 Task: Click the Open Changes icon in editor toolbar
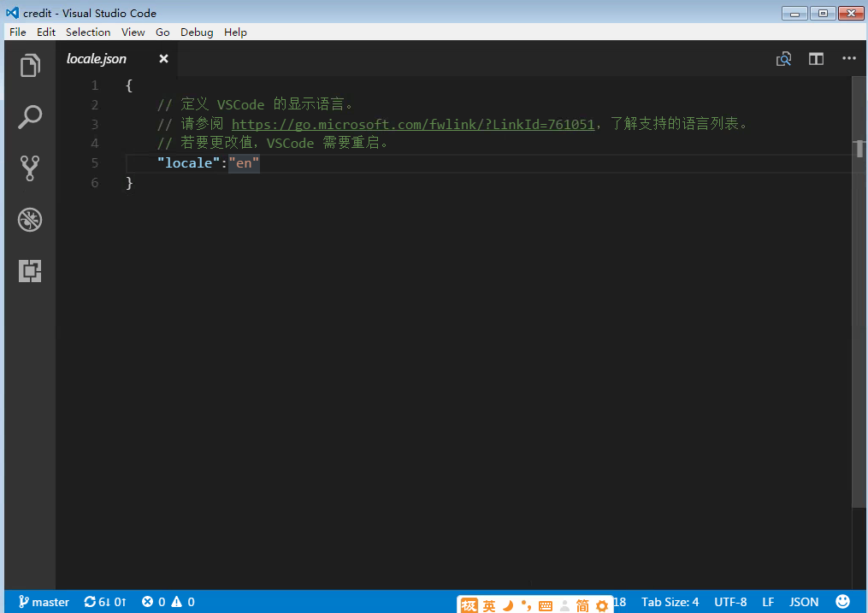tap(783, 58)
